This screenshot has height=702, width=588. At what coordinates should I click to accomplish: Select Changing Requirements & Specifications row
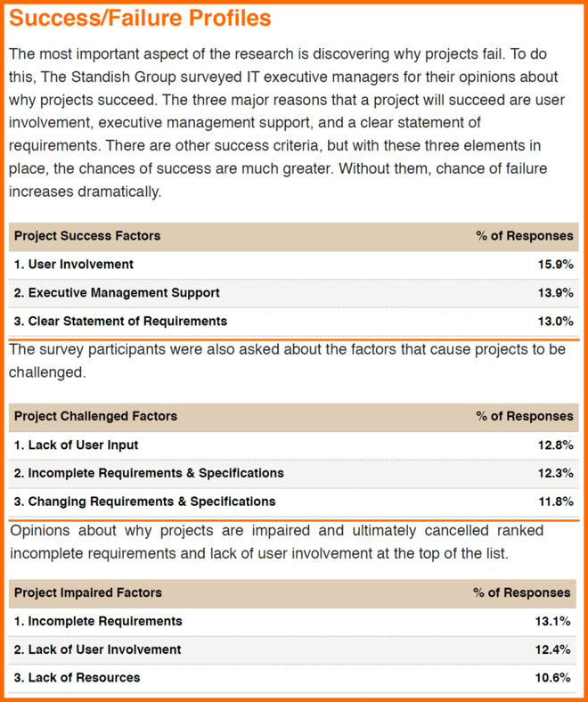click(294, 502)
